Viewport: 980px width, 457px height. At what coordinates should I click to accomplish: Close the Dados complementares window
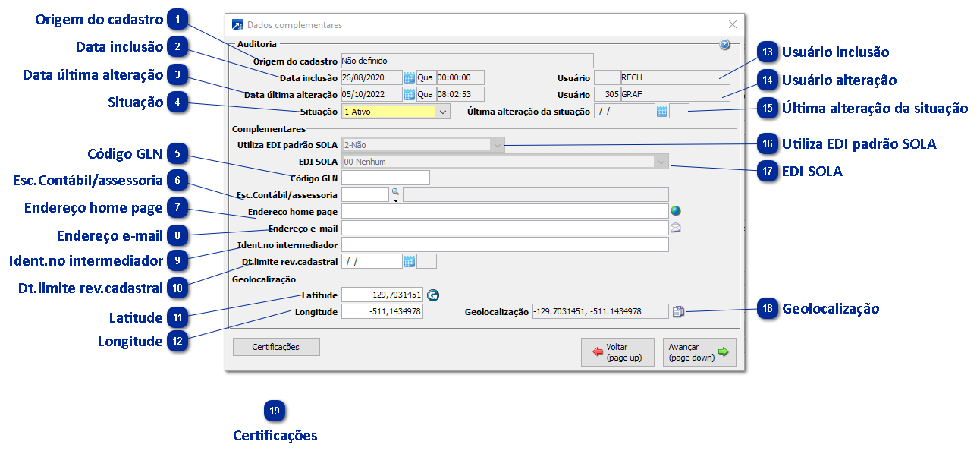732,25
